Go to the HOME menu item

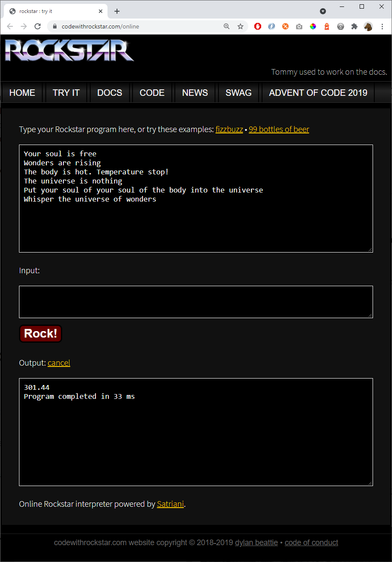22,92
